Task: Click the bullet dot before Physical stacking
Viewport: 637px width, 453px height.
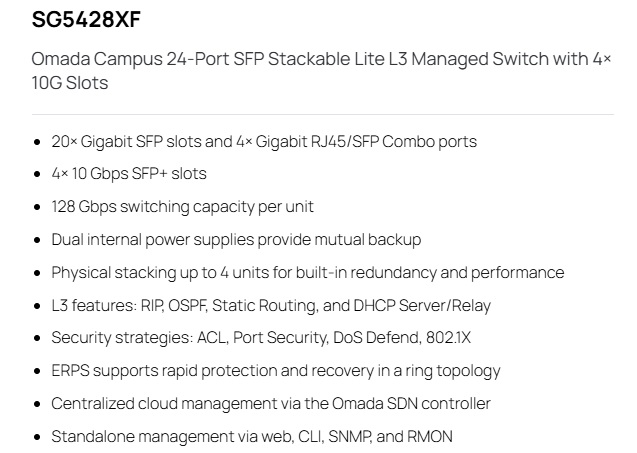Action: (x=37, y=273)
